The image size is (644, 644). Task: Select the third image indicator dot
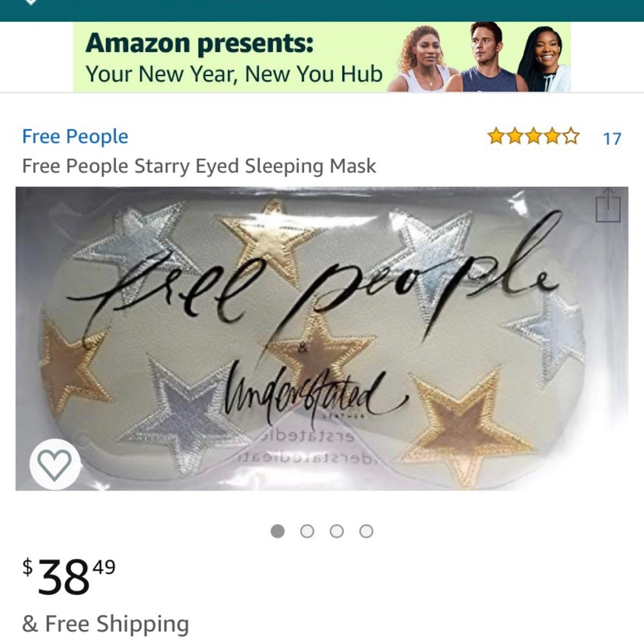point(337,530)
